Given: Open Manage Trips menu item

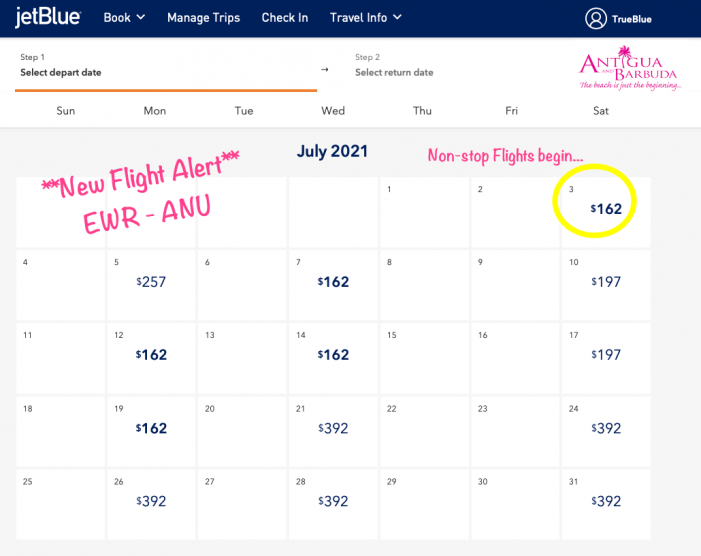Looking at the screenshot, I should [204, 18].
